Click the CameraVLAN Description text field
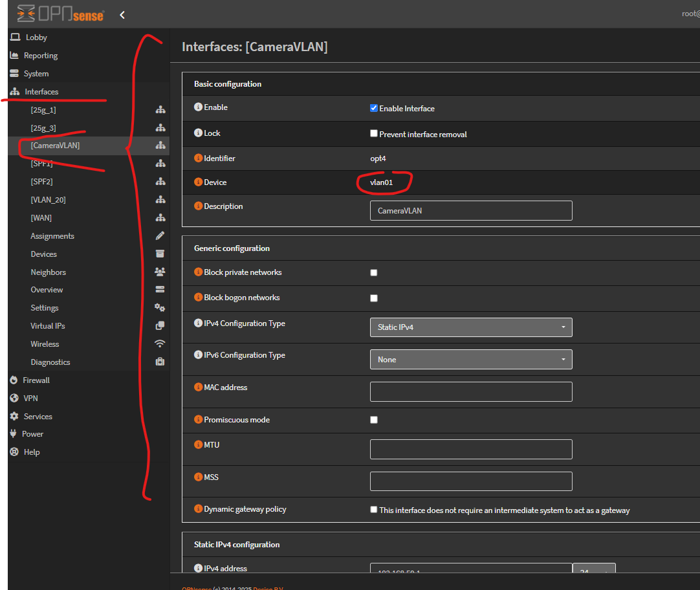The width and height of the screenshot is (700, 590). pyautogui.click(x=470, y=210)
